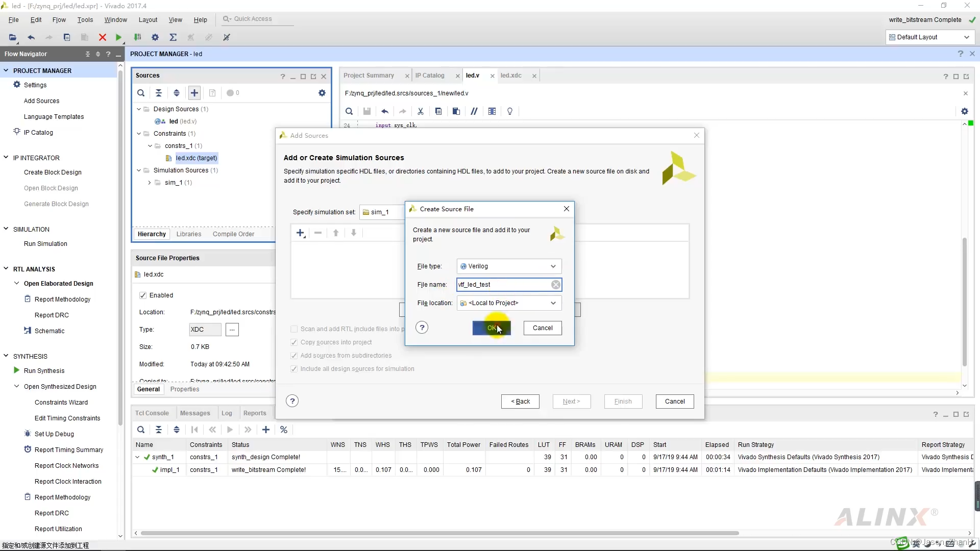980x551 pixels.
Task: Toggle Include all design sources for simulation
Action: pyautogui.click(x=294, y=369)
